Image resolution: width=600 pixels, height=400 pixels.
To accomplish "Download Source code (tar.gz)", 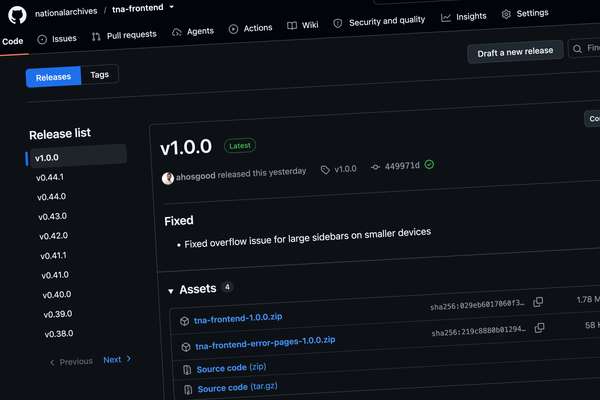I will [237, 387].
